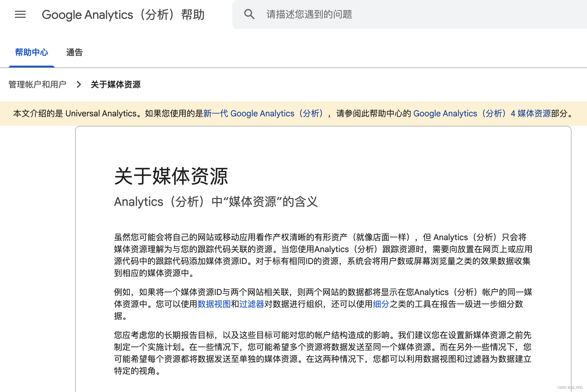Screen dimensions: 587x392
Task: Click the breadcrumb chevron arrow
Action: (x=79, y=84)
